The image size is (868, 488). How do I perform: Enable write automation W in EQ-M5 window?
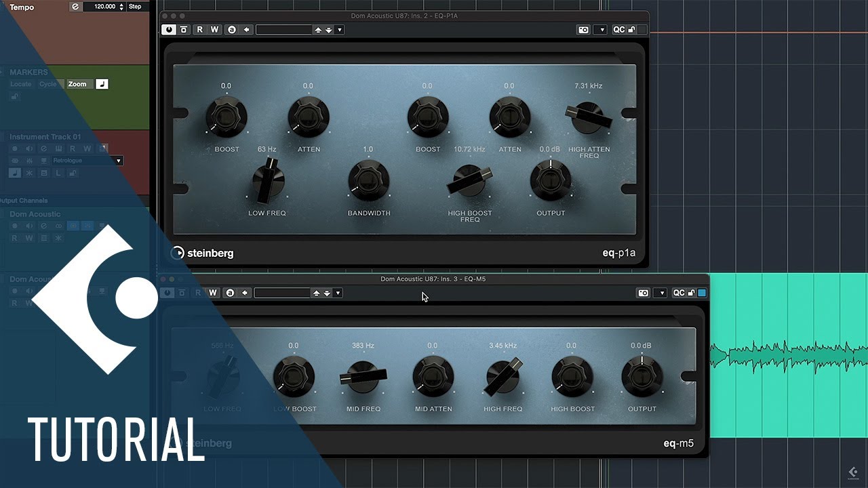(213, 293)
